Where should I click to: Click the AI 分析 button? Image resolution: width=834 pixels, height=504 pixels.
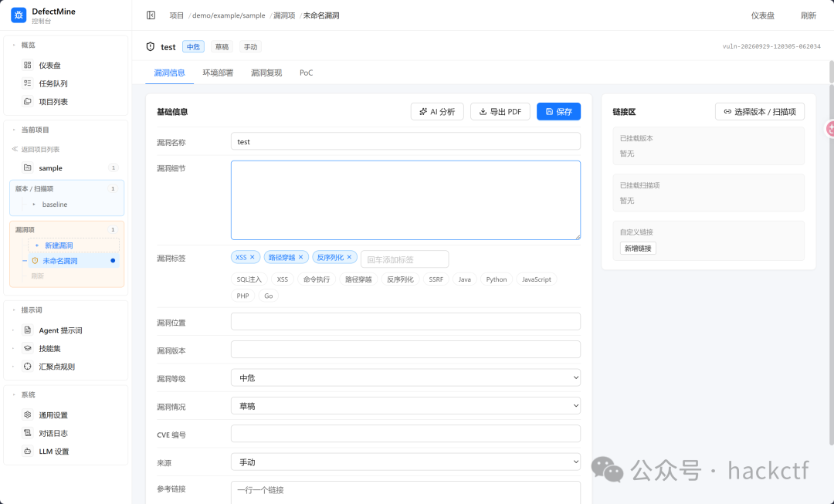coord(437,112)
